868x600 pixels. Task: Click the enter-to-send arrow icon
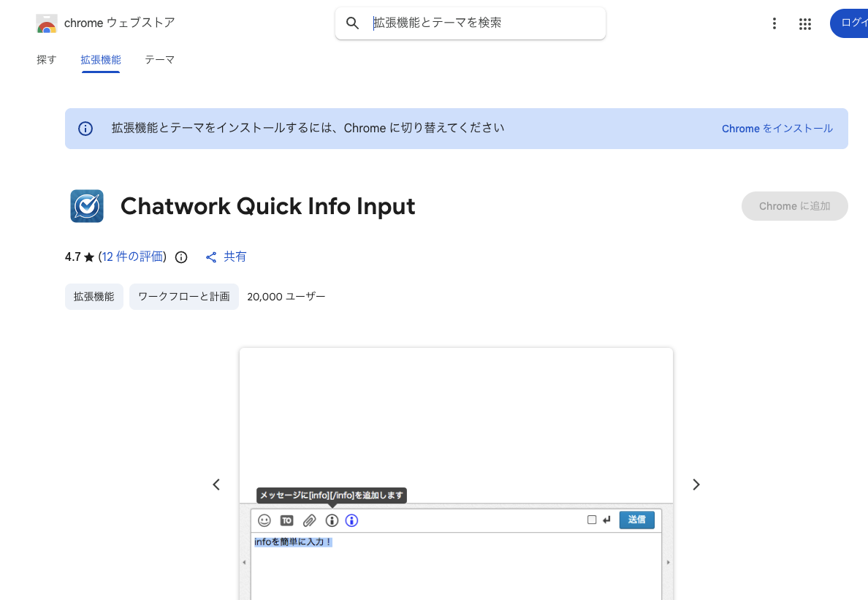tap(606, 520)
